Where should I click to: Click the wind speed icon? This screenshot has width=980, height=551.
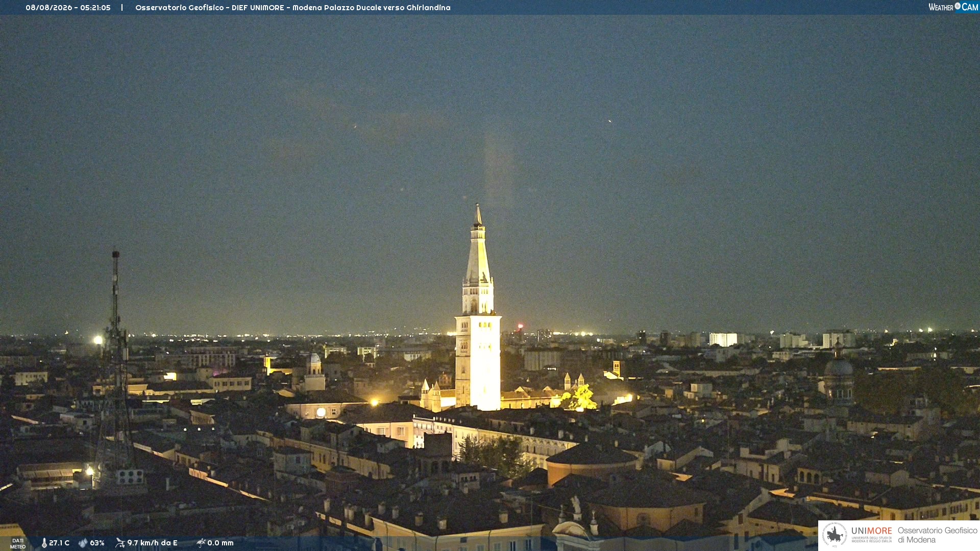[120, 543]
